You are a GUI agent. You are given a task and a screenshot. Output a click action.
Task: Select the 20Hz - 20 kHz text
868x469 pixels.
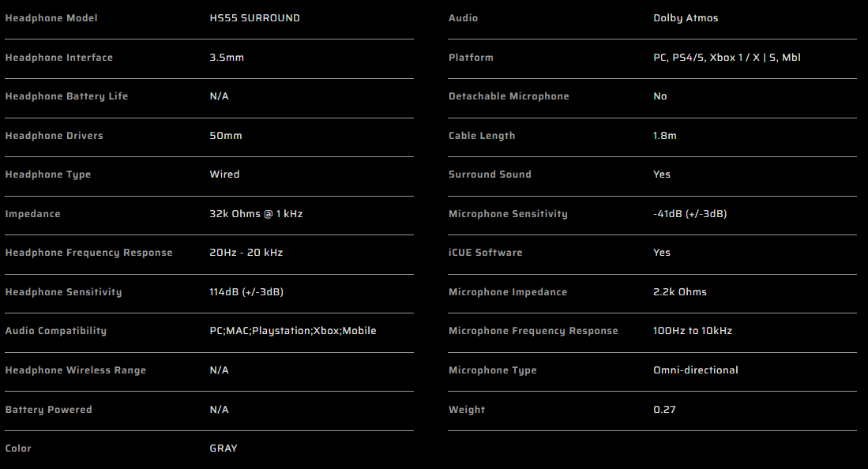pyautogui.click(x=246, y=253)
